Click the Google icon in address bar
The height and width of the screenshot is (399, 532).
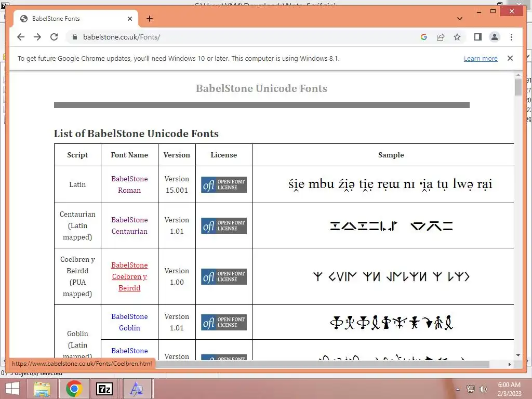tap(424, 37)
